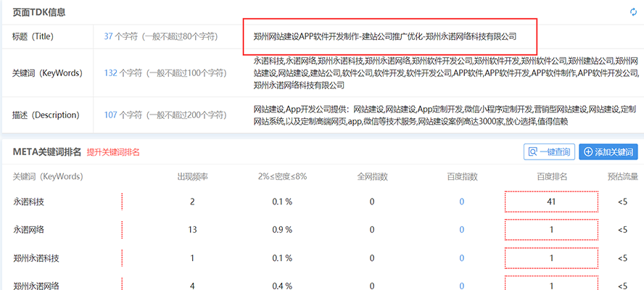Click the 页面TDK信息 heading
Image resolution: width=644 pixels, height=290 pixels.
tap(38, 12)
